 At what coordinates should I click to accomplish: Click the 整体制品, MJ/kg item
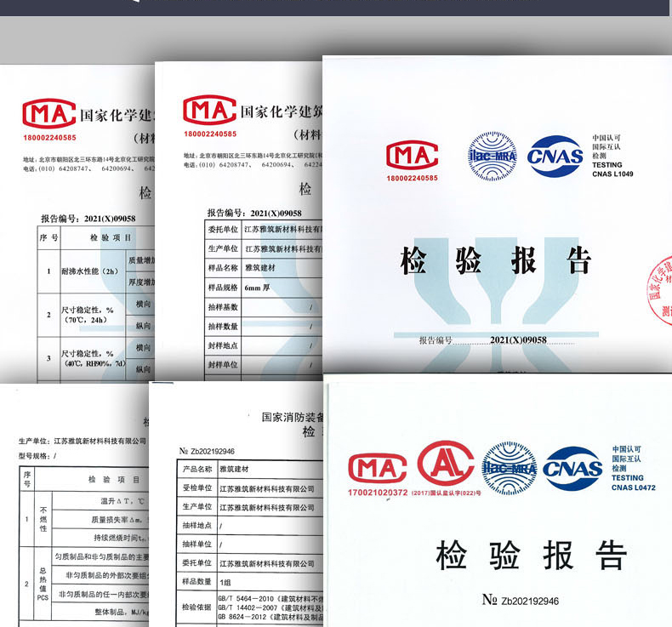tap(122, 612)
